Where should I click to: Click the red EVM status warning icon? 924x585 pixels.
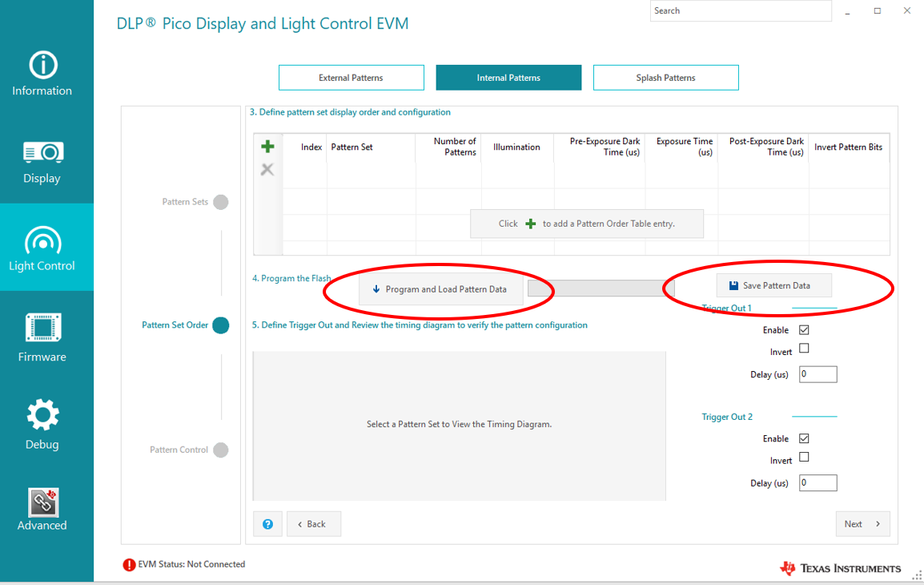(129, 565)
